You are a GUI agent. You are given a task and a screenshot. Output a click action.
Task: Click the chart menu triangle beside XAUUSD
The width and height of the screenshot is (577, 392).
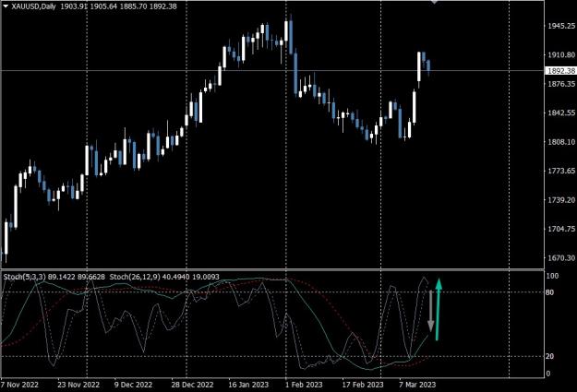(x=6, y=6)
